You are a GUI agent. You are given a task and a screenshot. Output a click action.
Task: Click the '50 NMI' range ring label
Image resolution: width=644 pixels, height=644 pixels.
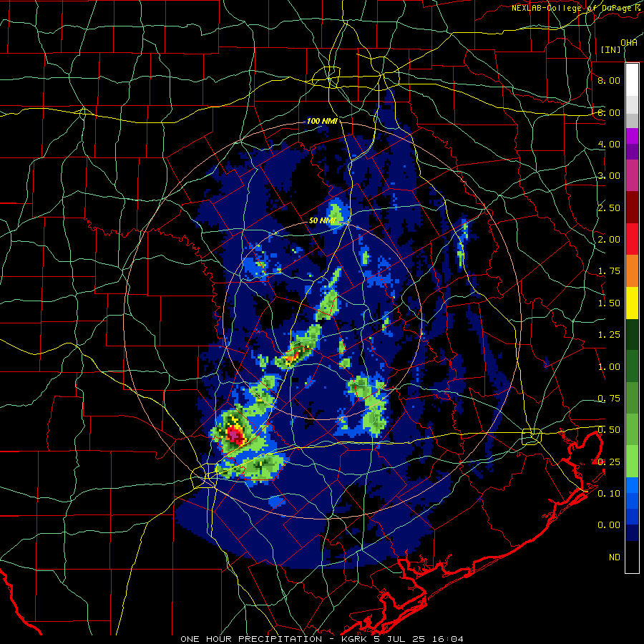point(322,220)
